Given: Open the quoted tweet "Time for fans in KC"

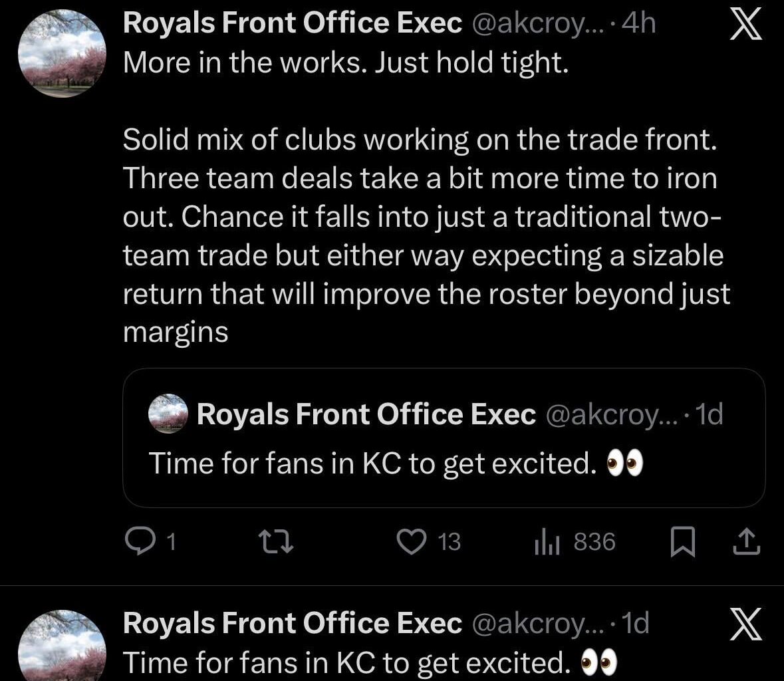Looking at the screenshot, I should (372, 464).
